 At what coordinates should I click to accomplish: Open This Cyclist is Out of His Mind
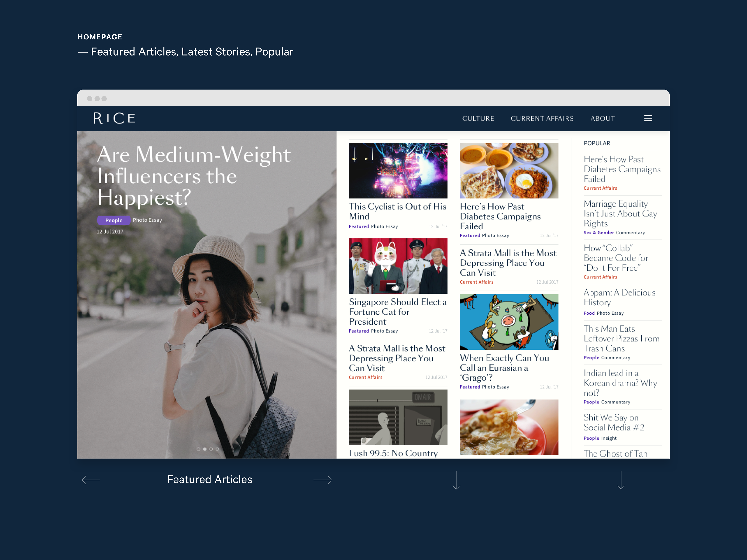(x=397, y=211)
